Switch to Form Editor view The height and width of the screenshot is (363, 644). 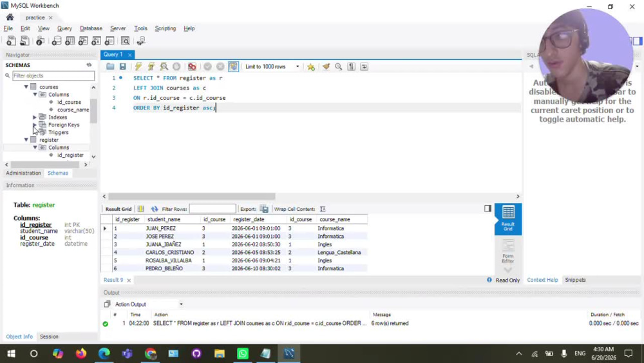click(x=508, y=251)
